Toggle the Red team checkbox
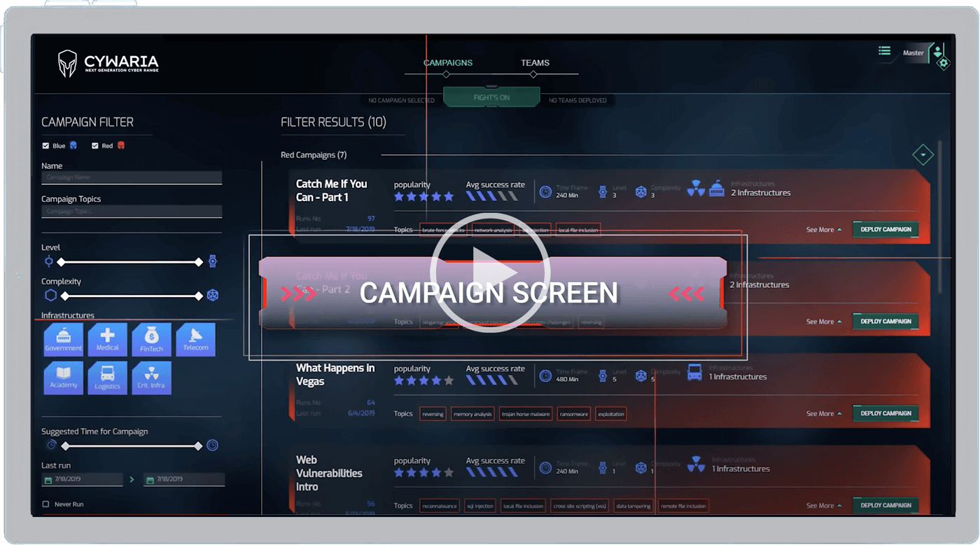 [95, 146]
